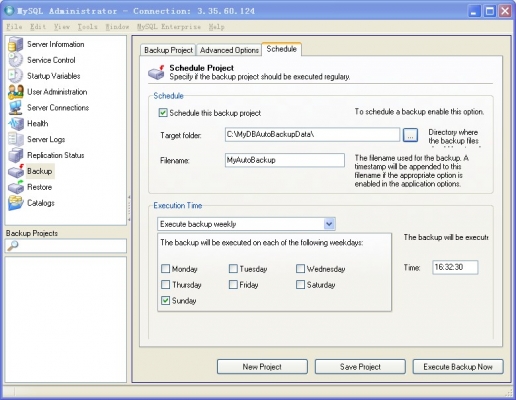Open Startup Variables icon
This screenshot has height=400, width=516.
15,76
